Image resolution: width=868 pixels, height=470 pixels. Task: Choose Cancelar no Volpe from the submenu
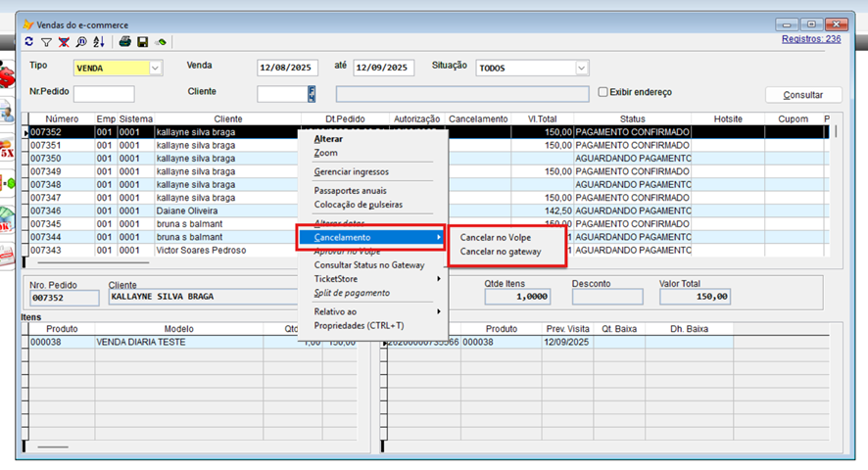(x=495, y=238)
